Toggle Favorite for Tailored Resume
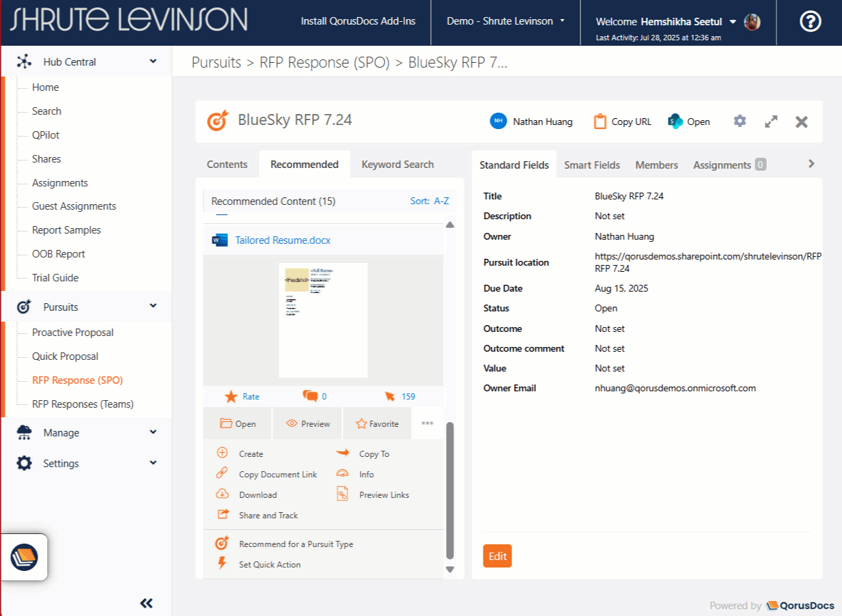Image resolution: width=842 pixels, height=616 pixels. [x=377, y=424]
